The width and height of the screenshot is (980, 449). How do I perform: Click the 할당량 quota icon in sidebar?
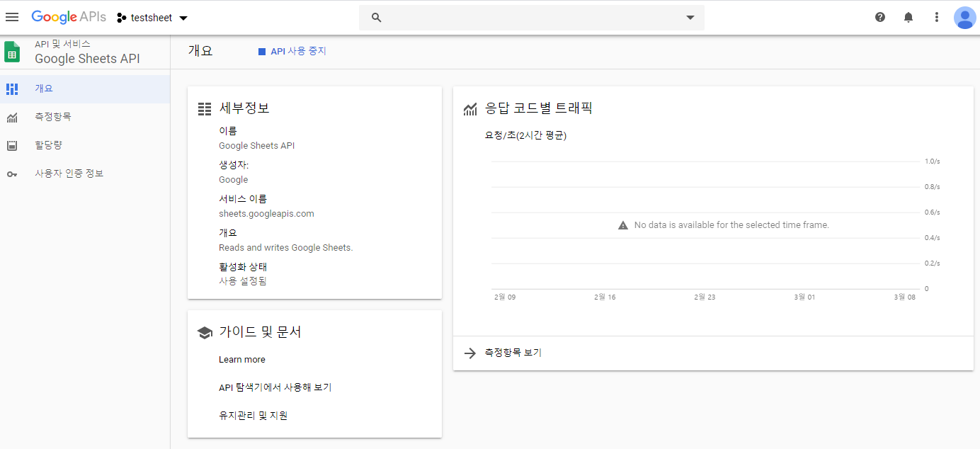(x=12, y=146)
